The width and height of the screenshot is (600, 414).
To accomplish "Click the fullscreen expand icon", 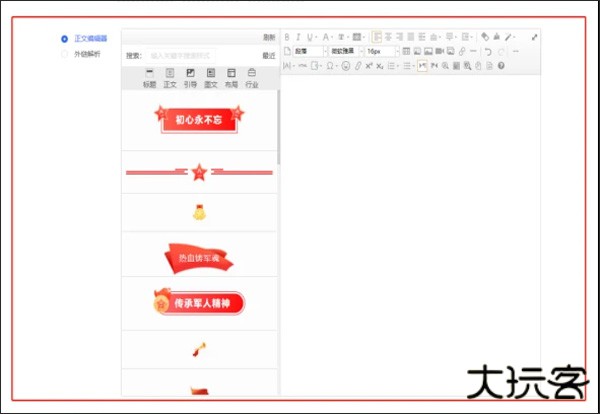I will pyautogui.click(x=534, y=37).
